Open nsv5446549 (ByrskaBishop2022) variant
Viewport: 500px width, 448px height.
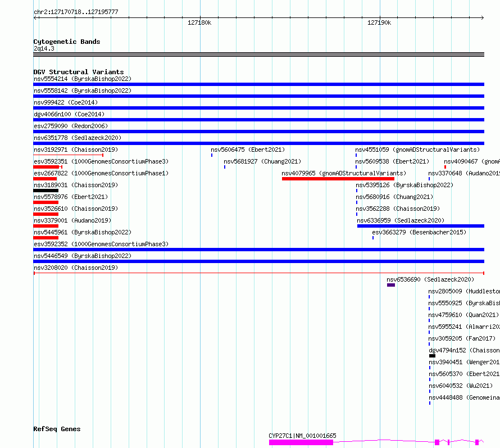tap(83, 256)
